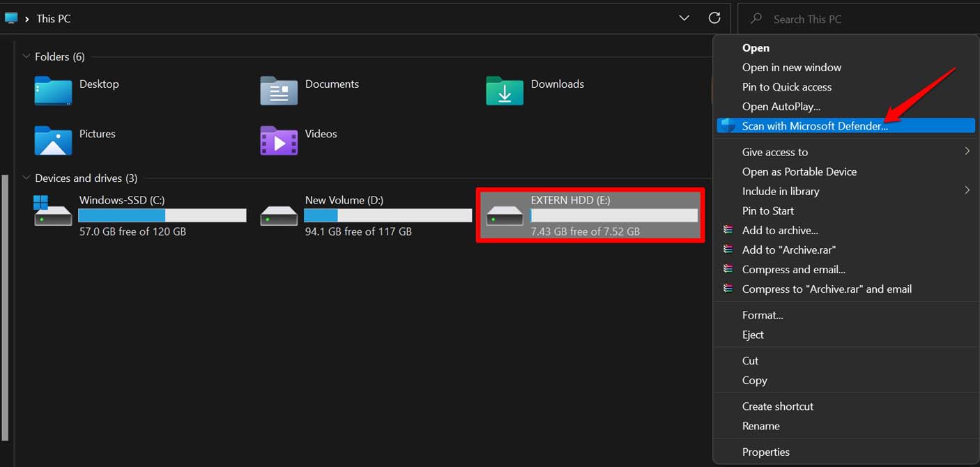Open the address bar dropdown arrow

(684, 18)
